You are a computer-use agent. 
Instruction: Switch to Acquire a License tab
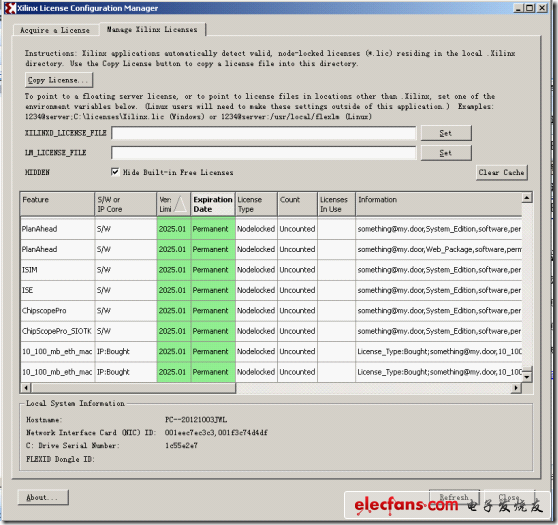pos(56,30)
